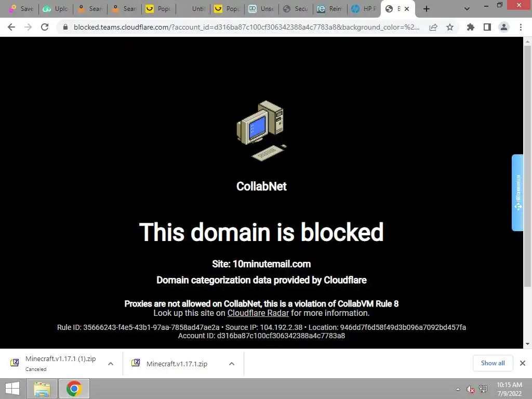Open Chrome three-dot menu
The width and height of the screenshot is (532, 399).
(x=521, y=27)
